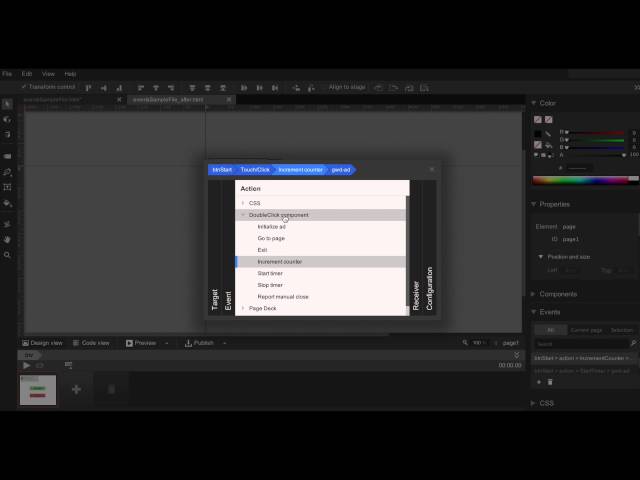Click the green G color slider

(x=597, y=140)
